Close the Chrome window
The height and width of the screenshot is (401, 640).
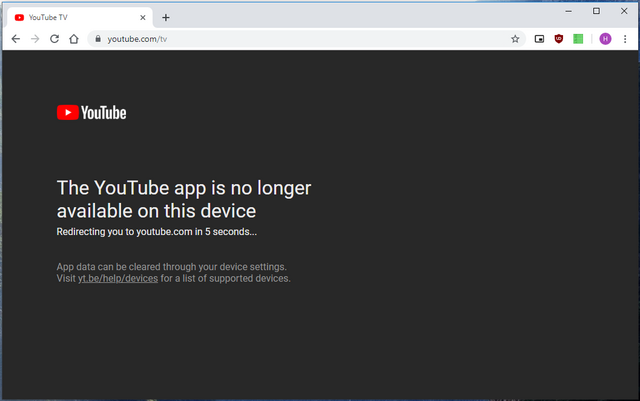tap(624, 11)
